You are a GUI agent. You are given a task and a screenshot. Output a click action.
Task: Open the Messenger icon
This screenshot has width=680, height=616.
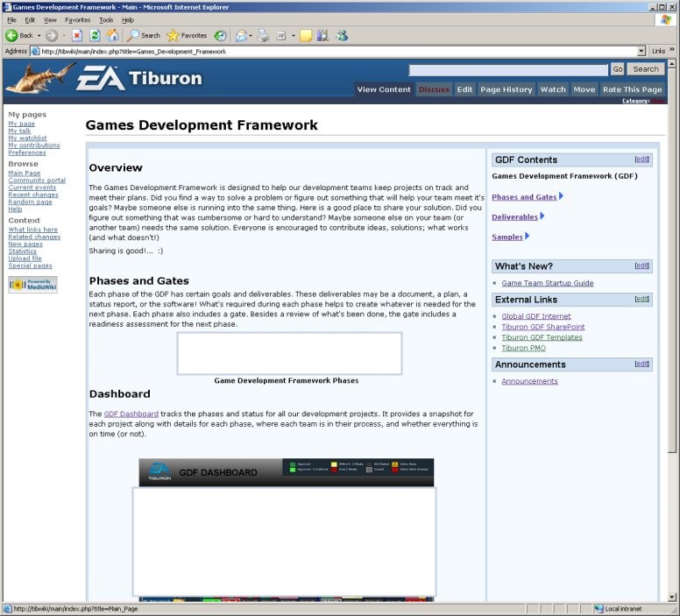[x=342, y=36]
